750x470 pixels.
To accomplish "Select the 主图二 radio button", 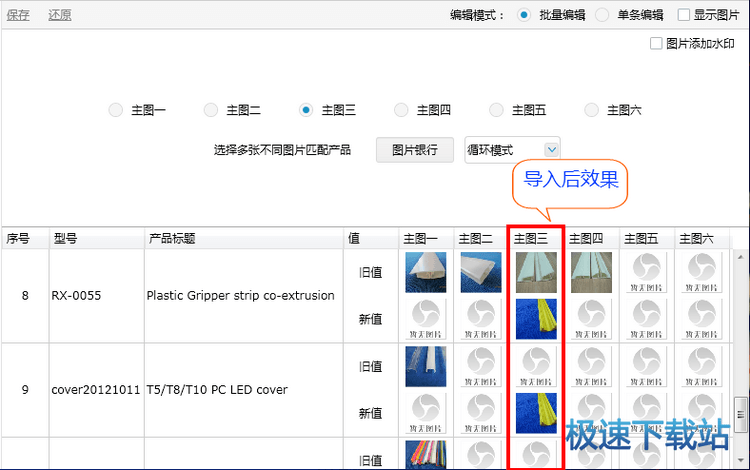I will click(x=211, y=110).
